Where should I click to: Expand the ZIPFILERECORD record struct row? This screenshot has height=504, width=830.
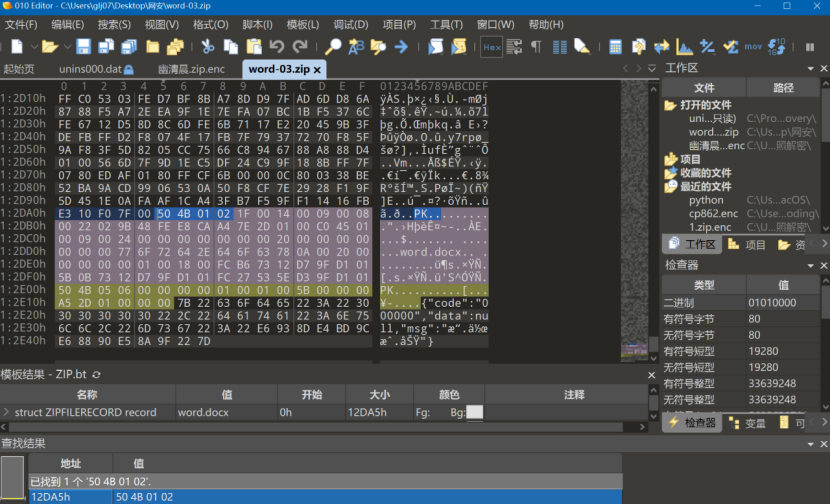(x=6, y=412)
